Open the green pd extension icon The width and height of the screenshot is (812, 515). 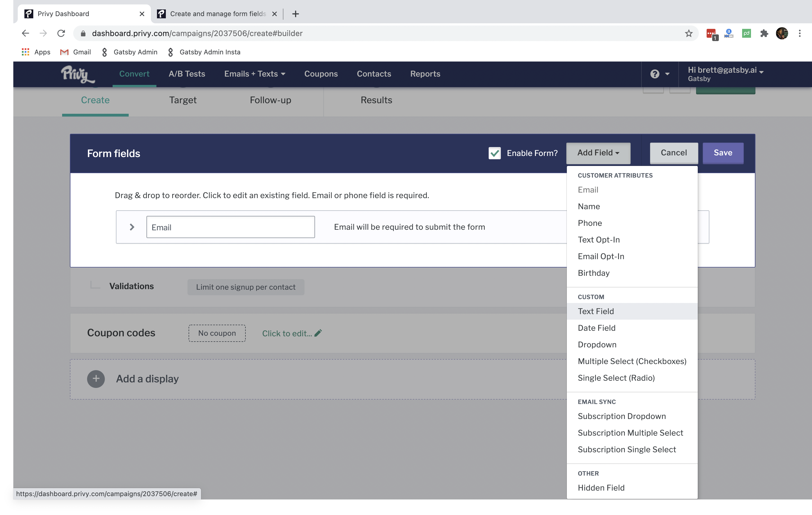[746, 33]
